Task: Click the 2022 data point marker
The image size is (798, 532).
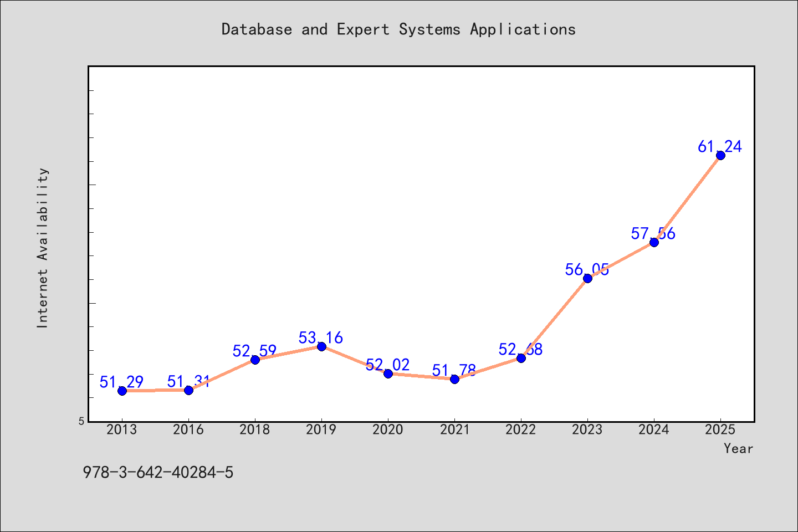Action: click(x=521, y=358)
